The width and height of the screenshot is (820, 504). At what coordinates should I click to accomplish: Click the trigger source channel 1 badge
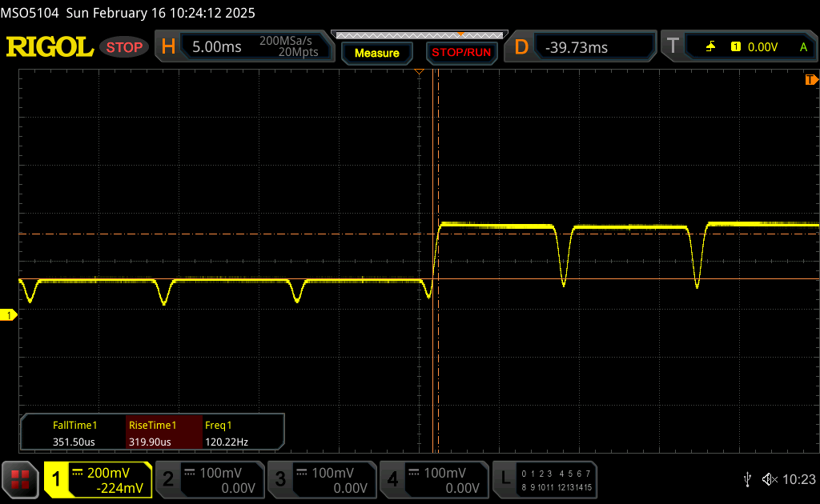tap(736, 47)
